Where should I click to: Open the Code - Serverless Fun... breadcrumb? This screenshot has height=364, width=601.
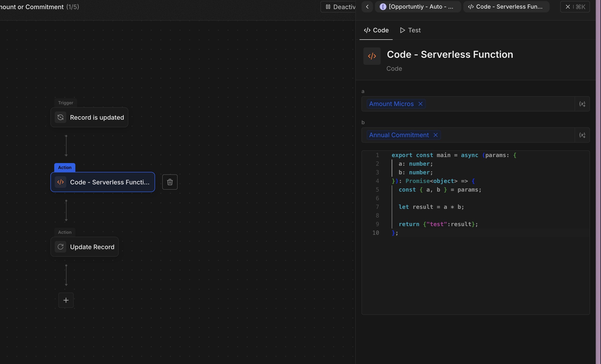506,7
